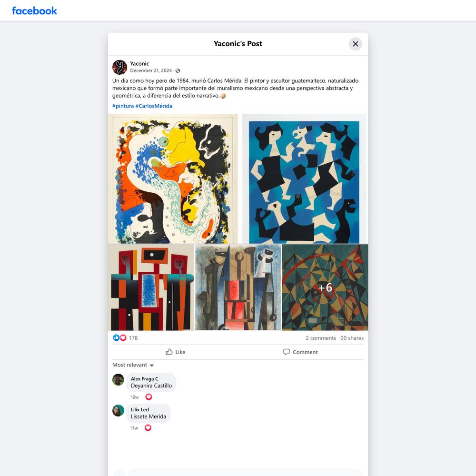Click heart reaction on Lilix Lecl's comment

click(x=148, y=428)
